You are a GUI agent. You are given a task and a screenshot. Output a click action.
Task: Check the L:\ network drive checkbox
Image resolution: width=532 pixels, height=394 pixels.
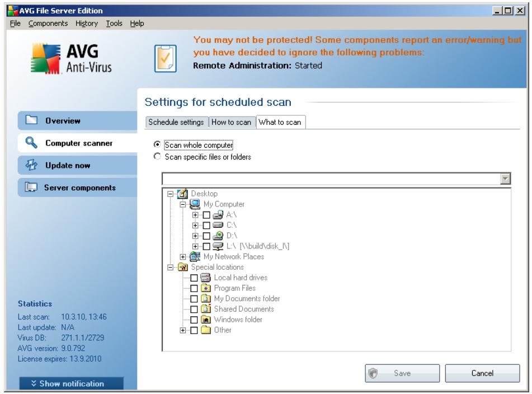[x=206, y=246]
